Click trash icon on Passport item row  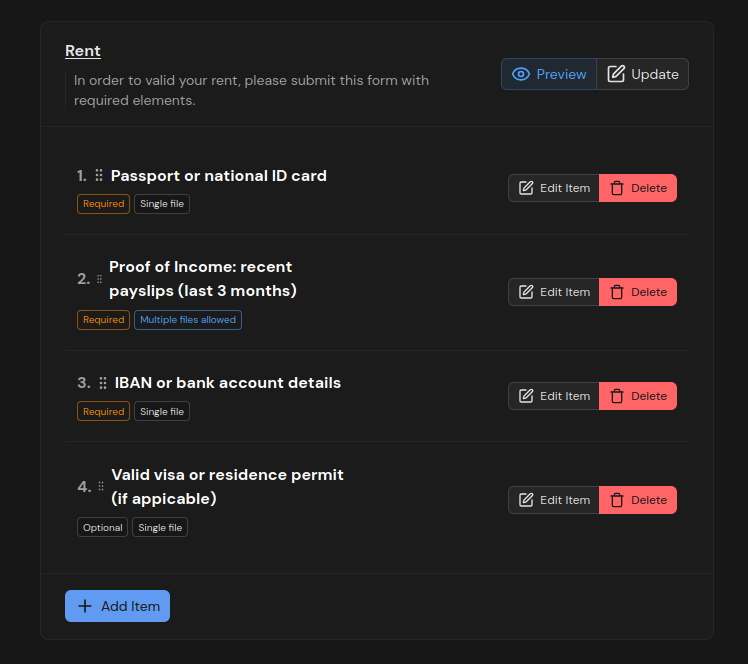tap(617, 188)
